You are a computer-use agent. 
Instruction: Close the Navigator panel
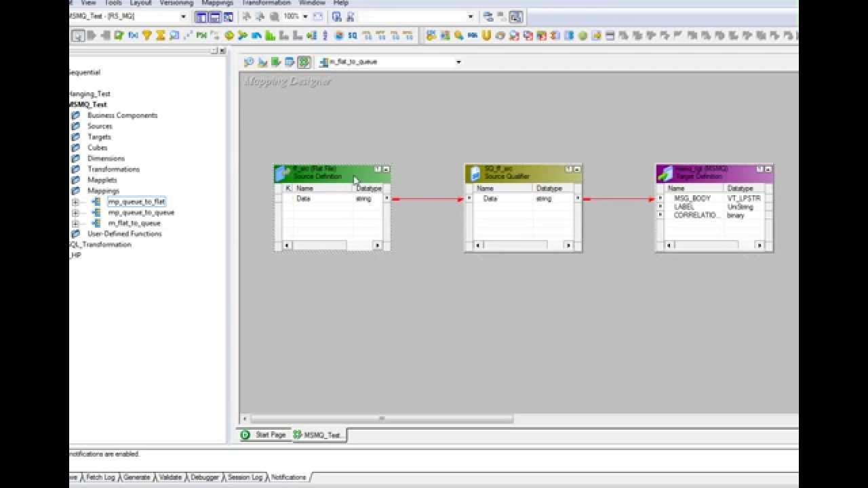click(222, 51)
